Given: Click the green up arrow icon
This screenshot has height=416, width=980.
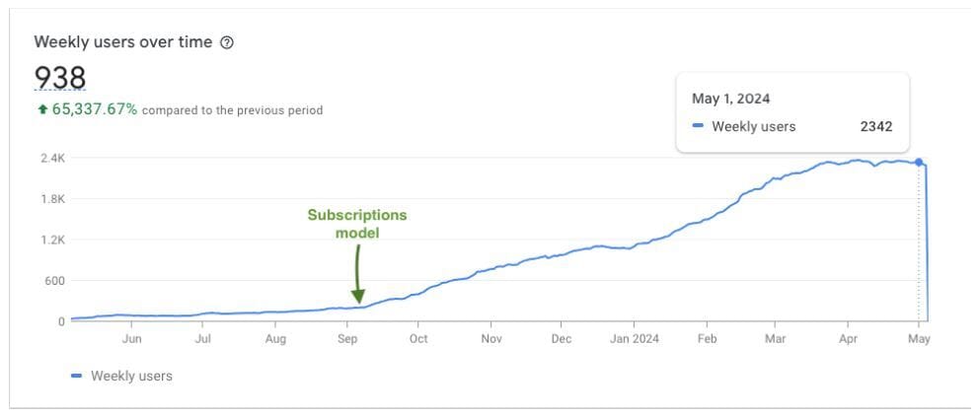Looking at the screenshot, I should pyautogui.click(x=42, y=110).
